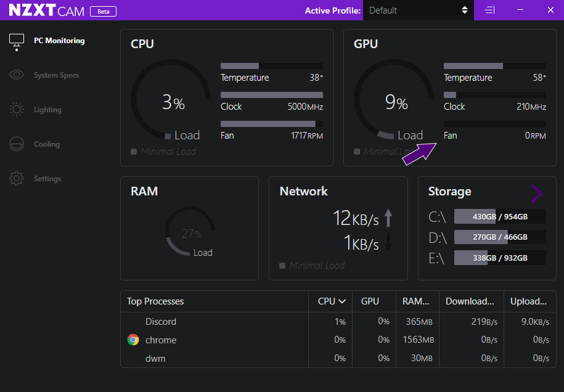Click the System Specs eye icon
The height and width of the screenshot is (392, 564).
point(17,75)
